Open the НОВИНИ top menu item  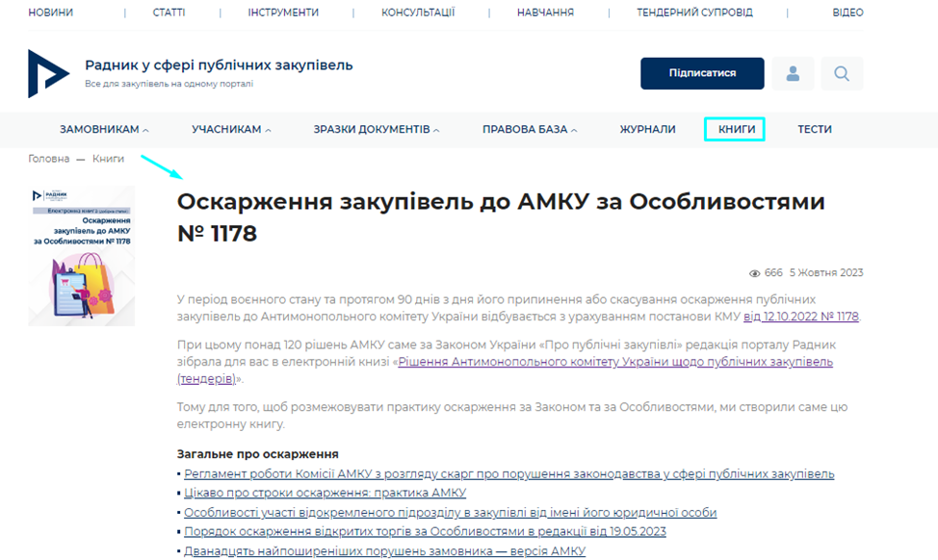(50, 13)
